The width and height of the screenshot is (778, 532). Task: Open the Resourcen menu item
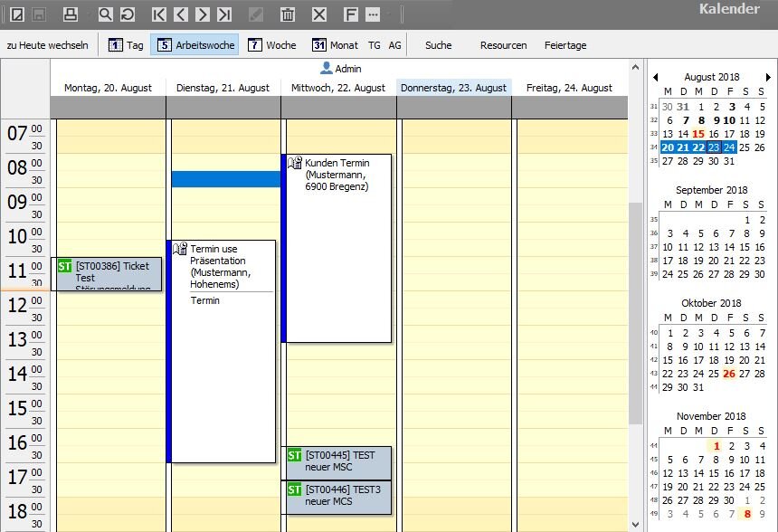coord(503,45)
